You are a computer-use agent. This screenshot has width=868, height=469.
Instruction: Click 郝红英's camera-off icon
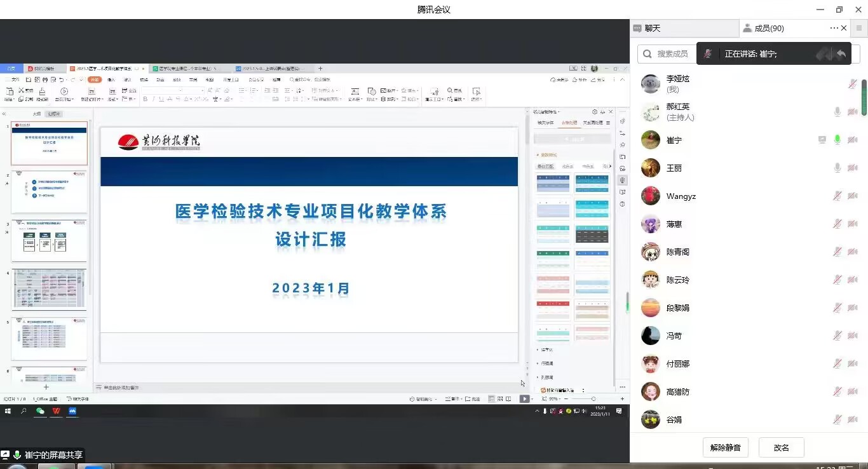pyautogui.click(x=853, y=112)
